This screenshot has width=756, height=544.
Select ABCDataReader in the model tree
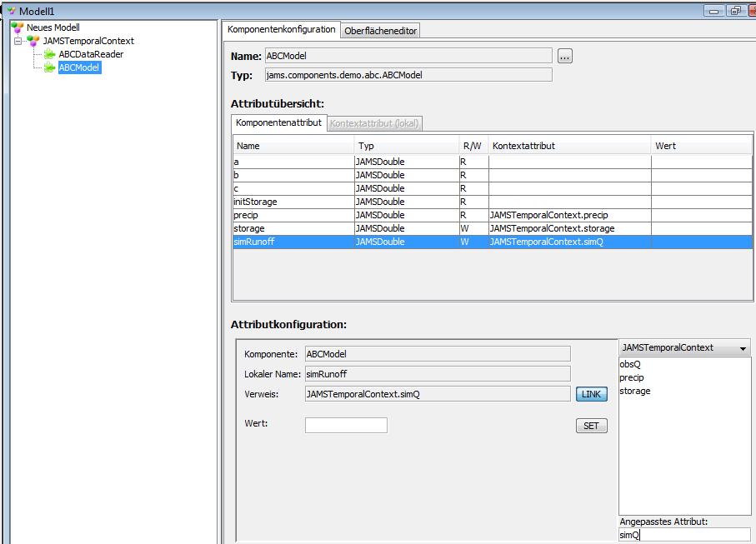tap(91, 54)
